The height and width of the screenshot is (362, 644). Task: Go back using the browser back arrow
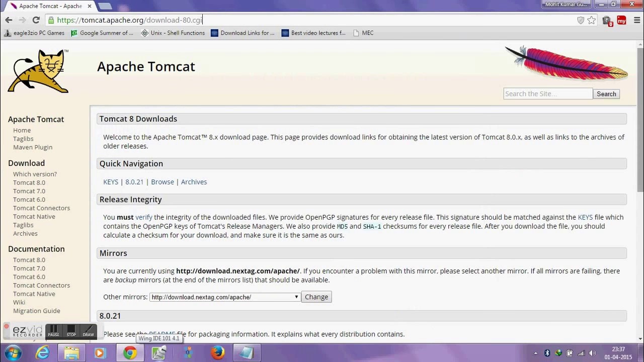9,20
